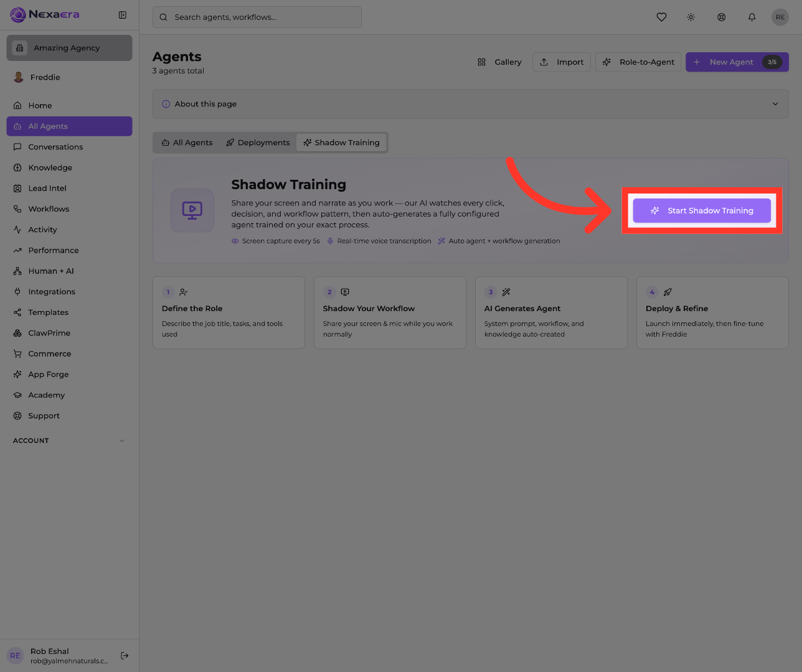Open the agent Gallery

point(499,62)
